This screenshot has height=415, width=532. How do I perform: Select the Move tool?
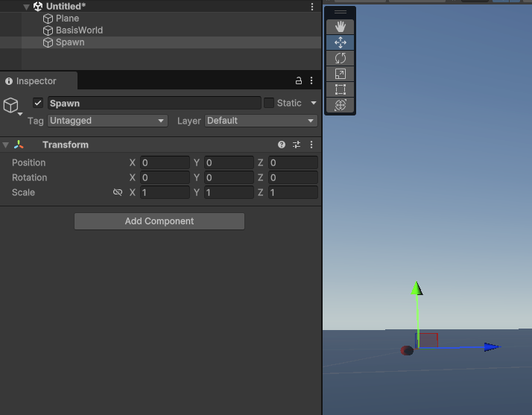click(x=341, y=42)
